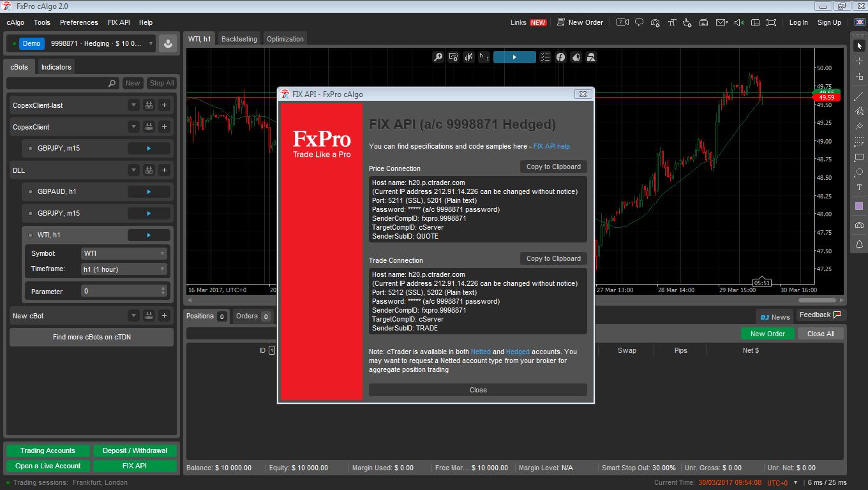Add instance to CopexClient cBot
Screen dimensions: 868x490
click(164, 127)
